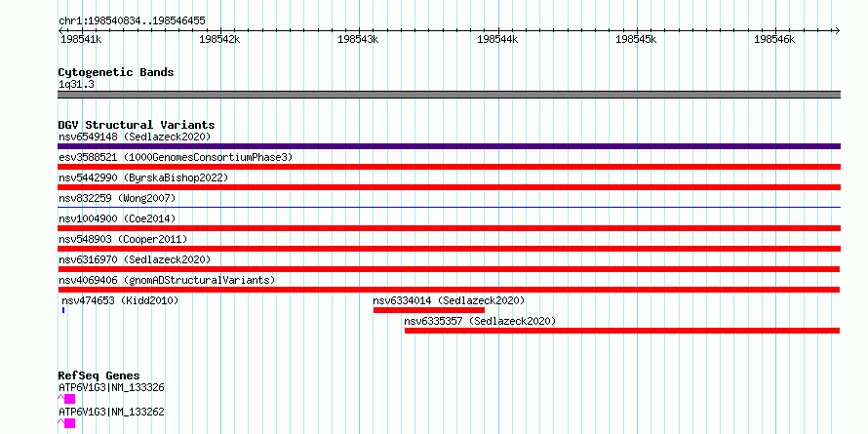This screenshot has height=434, width=868.
Task: Click the nsv6335357 (Sedlazeck2020) text label
Action: 480,321
